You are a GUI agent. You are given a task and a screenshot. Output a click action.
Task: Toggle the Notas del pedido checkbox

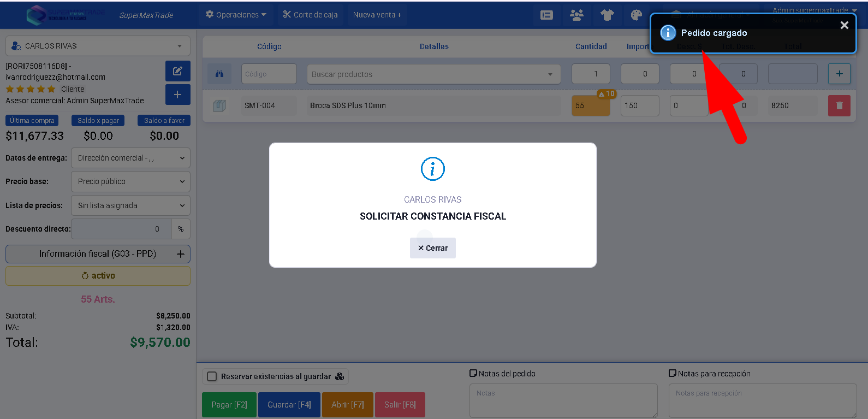coord(473,373)
